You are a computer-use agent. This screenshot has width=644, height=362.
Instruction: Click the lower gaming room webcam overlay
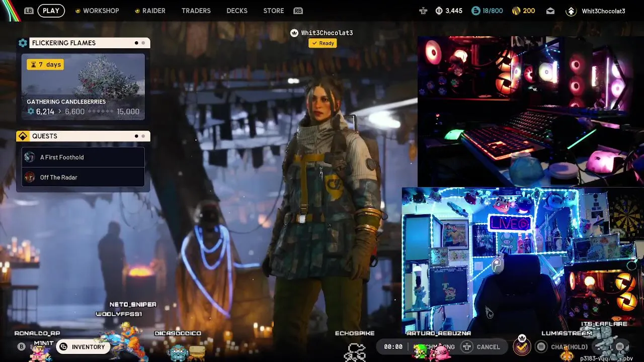tap(523, 260)
